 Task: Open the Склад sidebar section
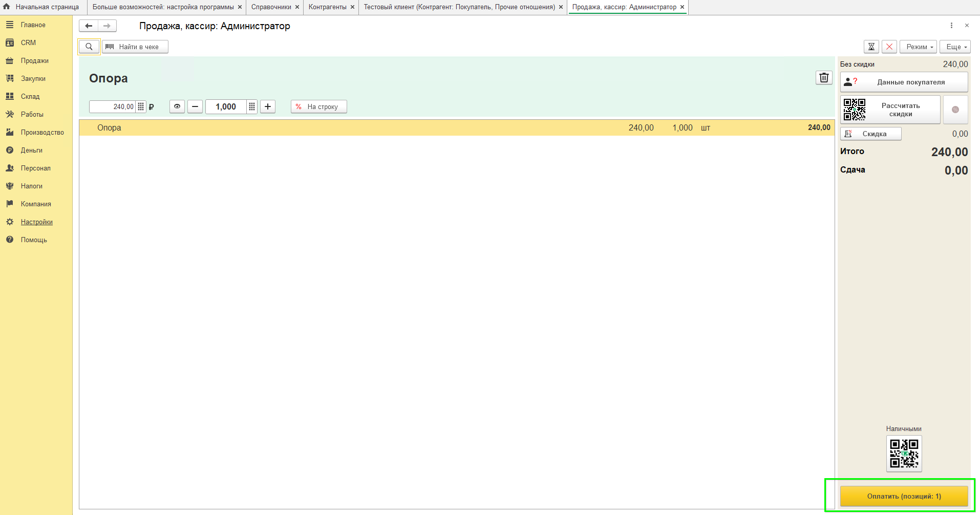pos(30,96)
